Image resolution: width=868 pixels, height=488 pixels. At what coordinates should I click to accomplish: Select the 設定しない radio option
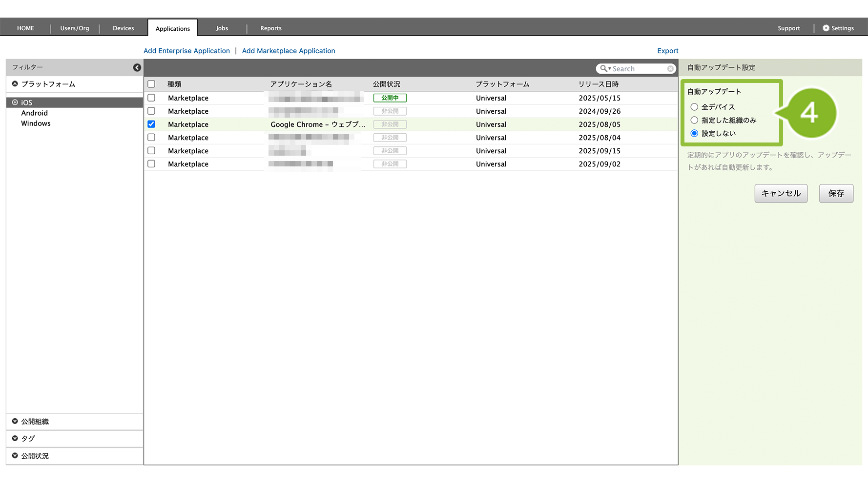click(694, 133)
